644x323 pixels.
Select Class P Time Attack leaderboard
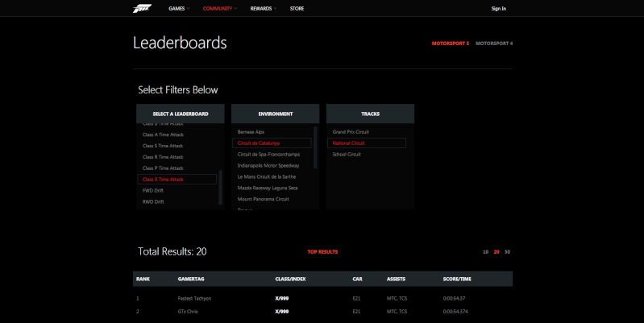tap(163, 168)
